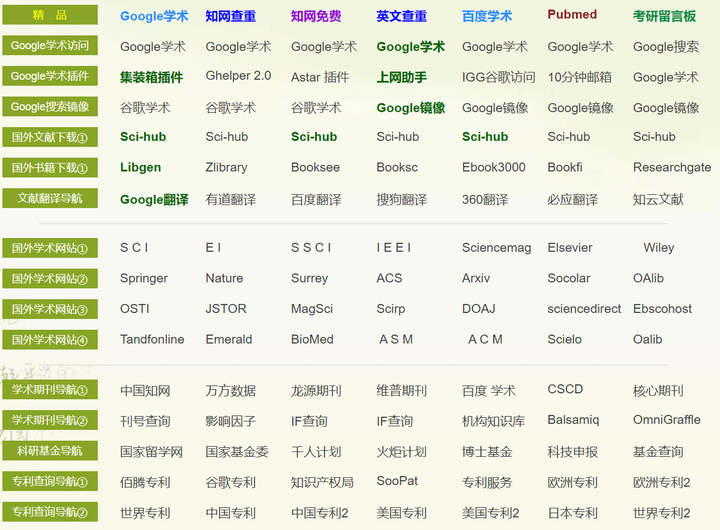The image size is (720, 530).
Task: Open the Ebook3000 link
Action: [494, 167]
